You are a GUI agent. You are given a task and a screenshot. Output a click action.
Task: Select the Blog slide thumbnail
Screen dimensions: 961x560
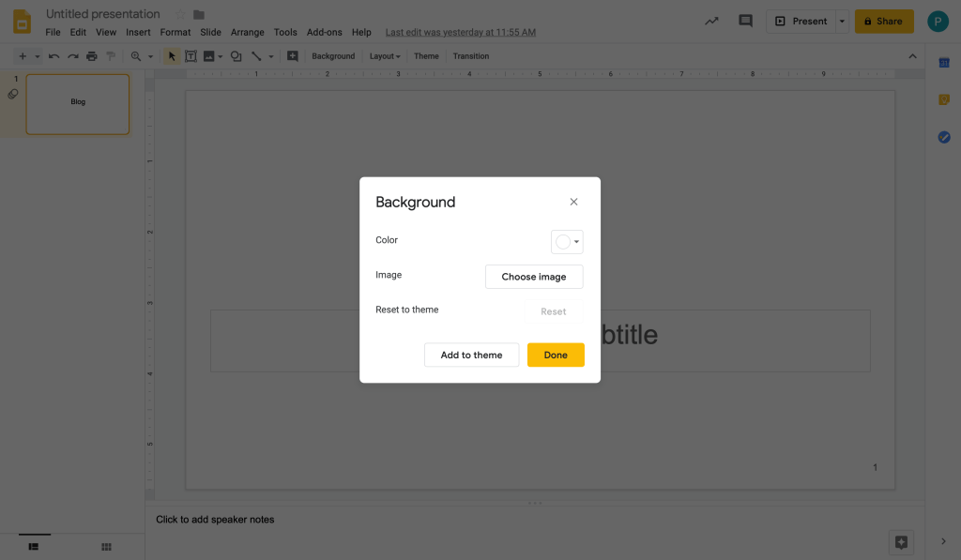click(78, 104)
